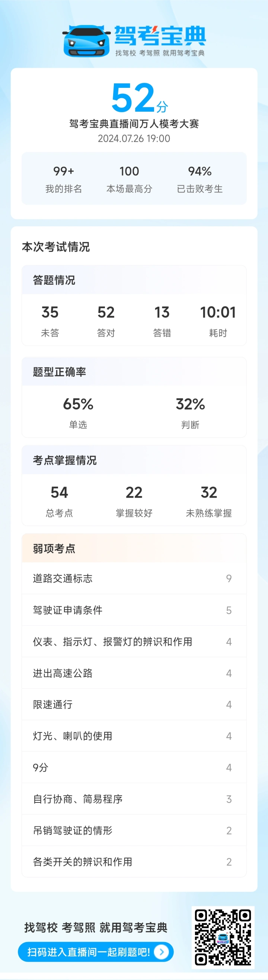Click the circular arrow icon on blue button
The image size is (268, 980).
[162, 952]
